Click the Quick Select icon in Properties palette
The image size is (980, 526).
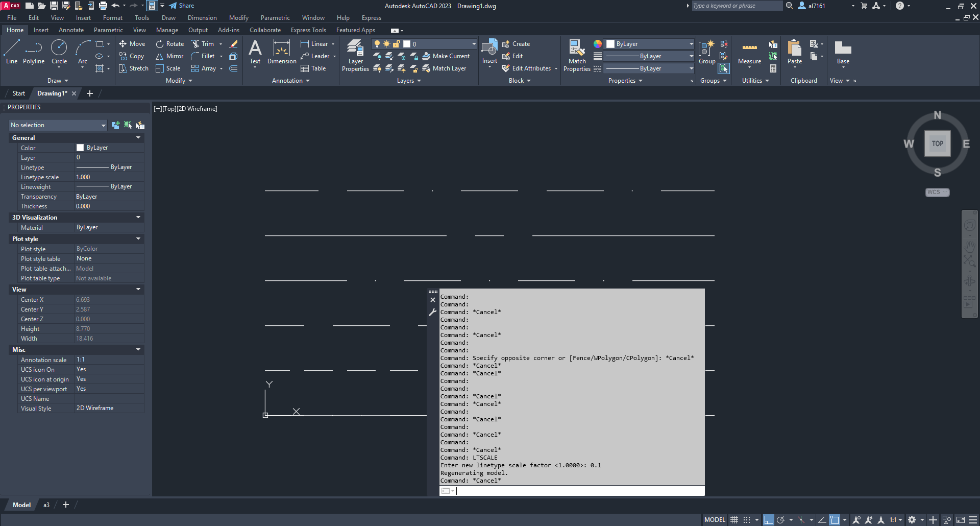click(140, 125)
